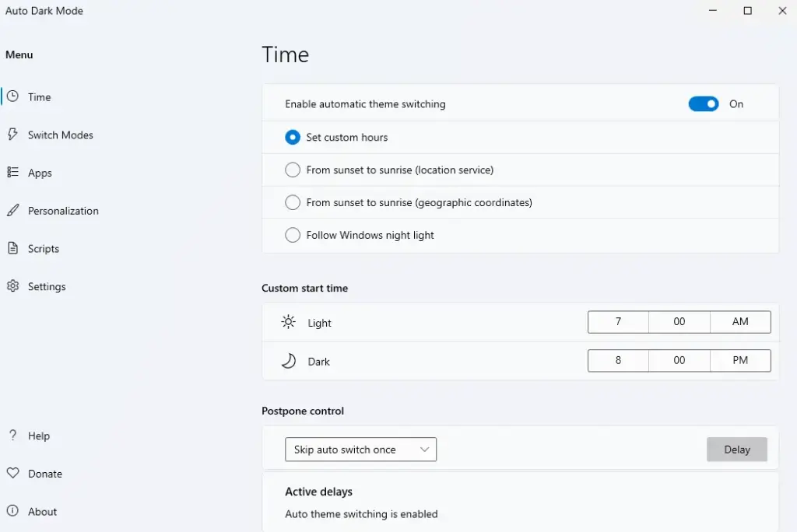The height and width of the screenshot is (532, 797).
Task: Click the 'Postpone control' heading
Action: coord(303,411)
